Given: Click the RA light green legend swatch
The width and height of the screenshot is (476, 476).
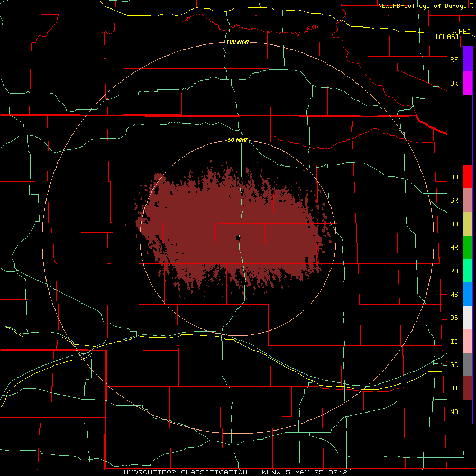Looking at the screenshot, I should tap(467, 271).
